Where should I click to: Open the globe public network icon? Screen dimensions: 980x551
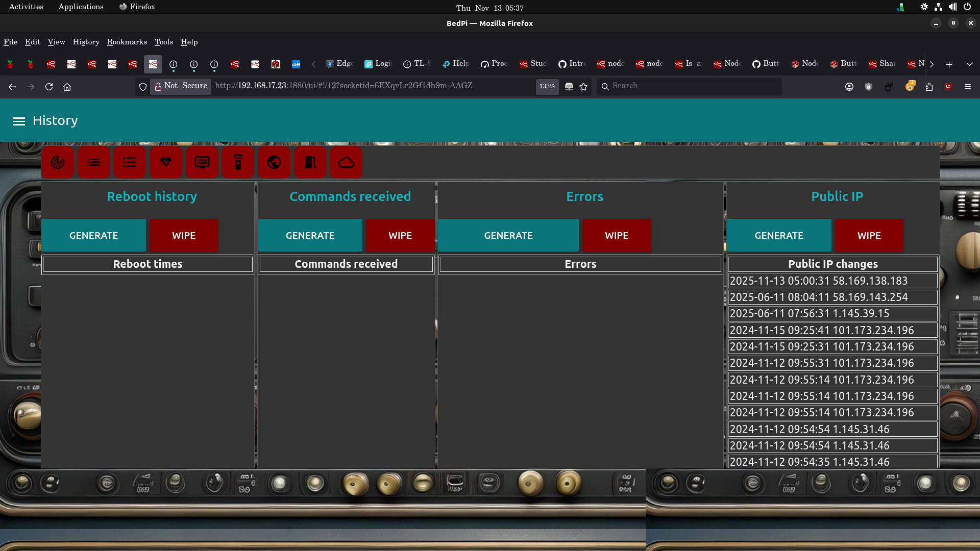click(x=274, y=162)
